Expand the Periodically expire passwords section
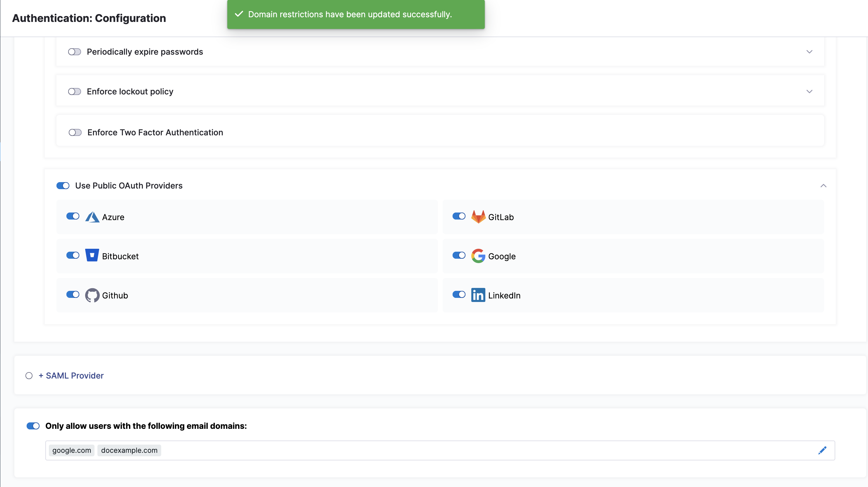The height and width of the screenshot is (487, 868). tap(809, 52)
